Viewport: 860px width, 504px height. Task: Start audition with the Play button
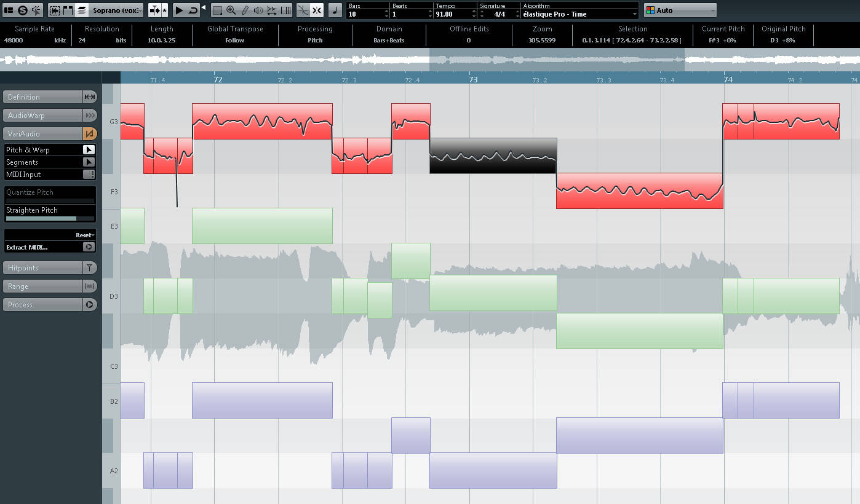pyautogui.click(x=179, y=10)
